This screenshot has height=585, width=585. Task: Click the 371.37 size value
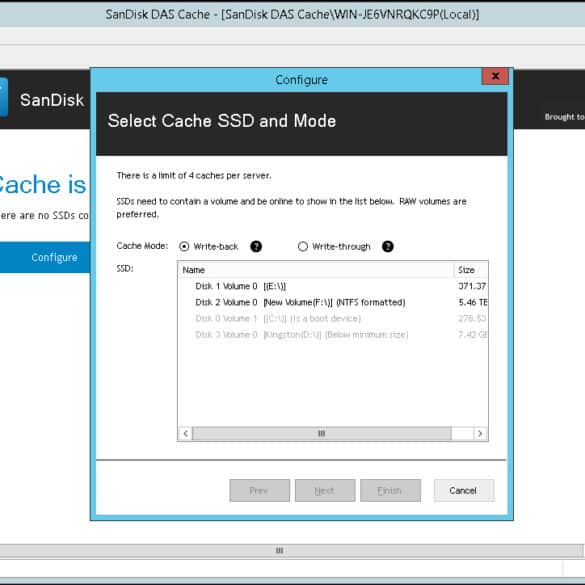[x=472, y=286]
